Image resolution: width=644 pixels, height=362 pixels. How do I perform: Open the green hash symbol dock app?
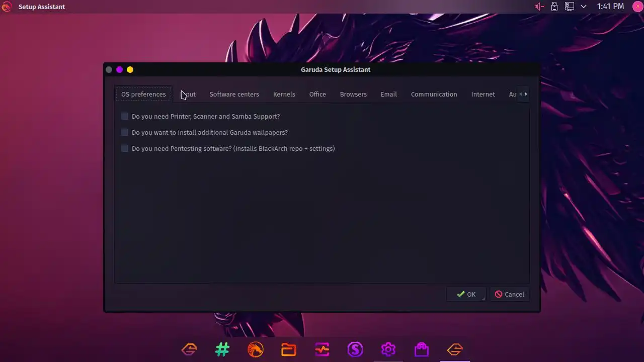(x=222, y=349)
